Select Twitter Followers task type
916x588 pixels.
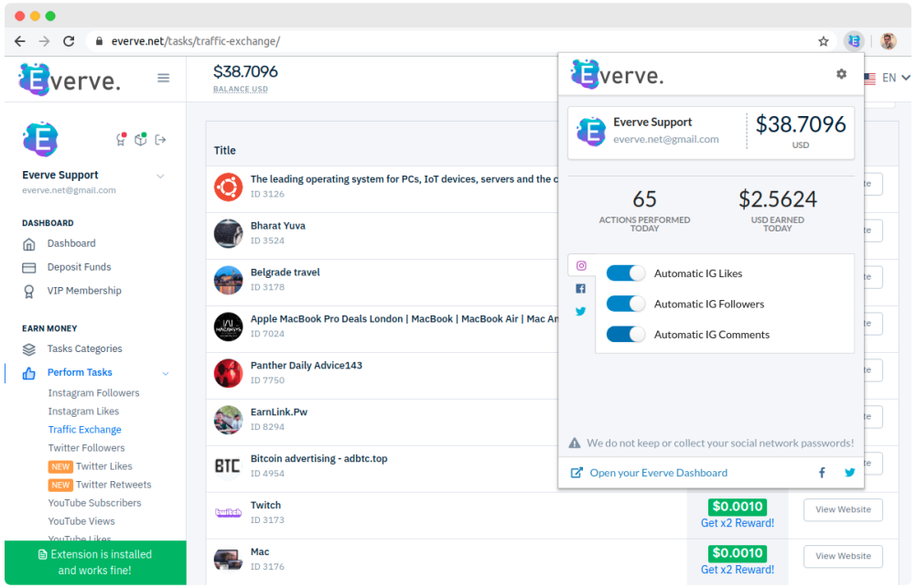[x=86, y=448]
